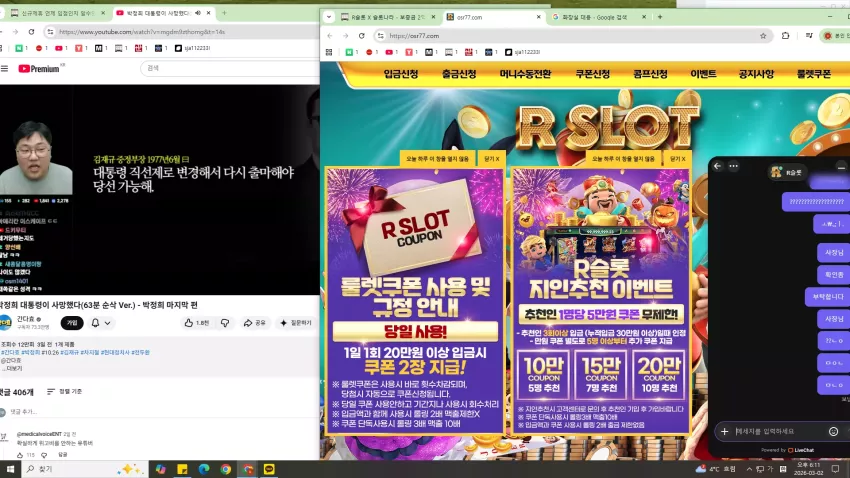The image size is (850, 478).
Task: Close the R SLOT COUPON popup with 닫기
Action: [492, 159]
